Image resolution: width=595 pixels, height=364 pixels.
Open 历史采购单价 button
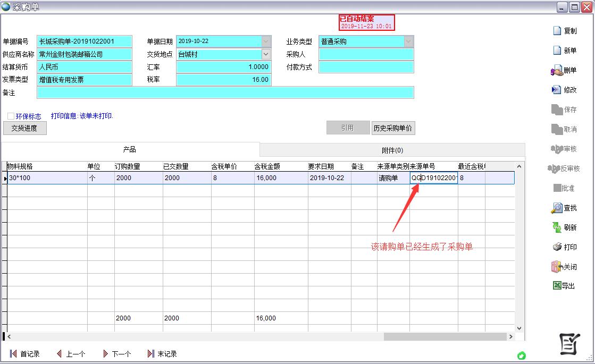(393, 128)
